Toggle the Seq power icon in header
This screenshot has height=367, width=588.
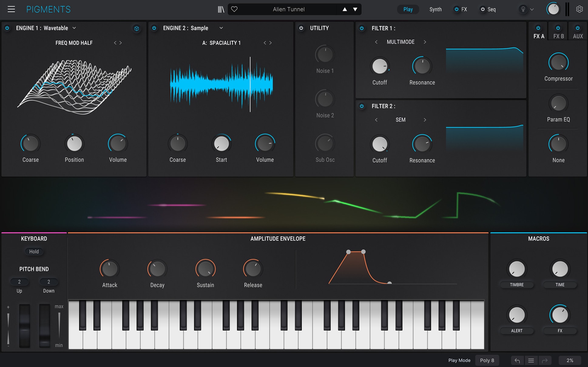482,9
